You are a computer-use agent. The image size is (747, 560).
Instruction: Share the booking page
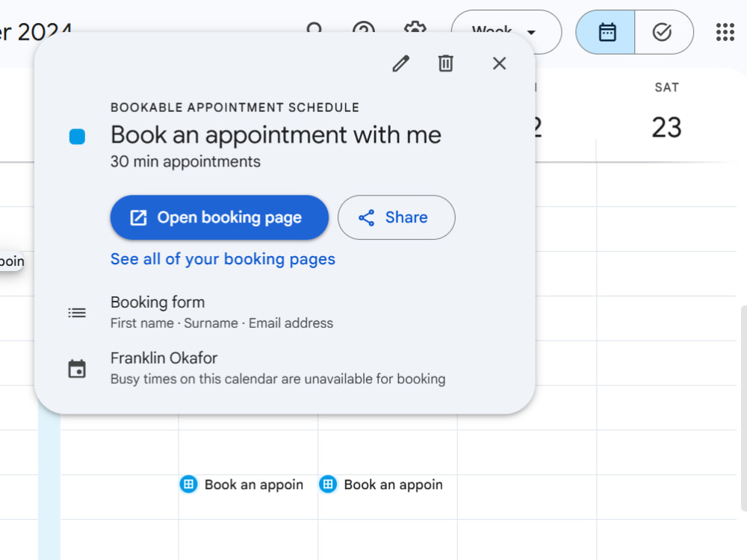tap(397, 217)
